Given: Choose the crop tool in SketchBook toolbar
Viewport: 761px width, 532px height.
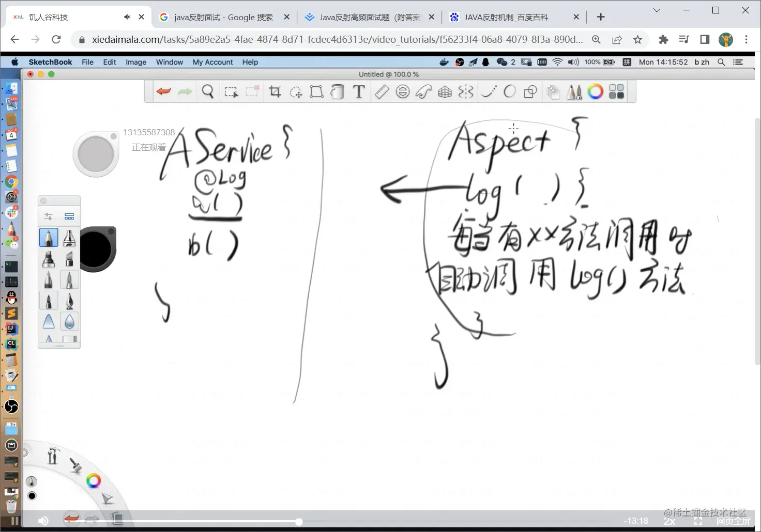Looking at the screenshot, I should tap(275, 92).
